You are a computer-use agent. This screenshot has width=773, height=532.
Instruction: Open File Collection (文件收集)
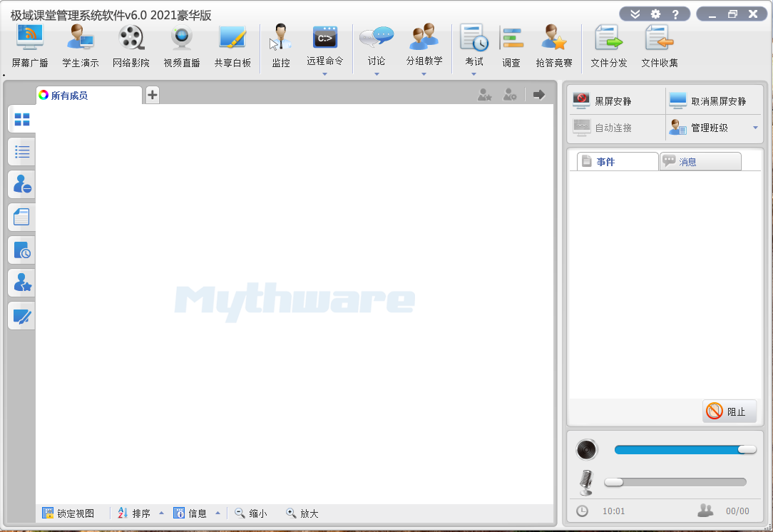pyautogui.click(x=660, y=46)
